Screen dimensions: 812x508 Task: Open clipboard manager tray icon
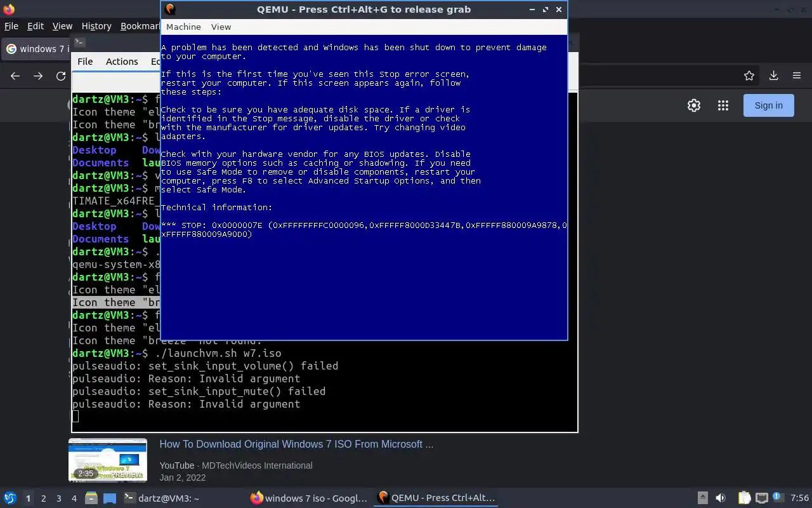(x=744, y=498)
